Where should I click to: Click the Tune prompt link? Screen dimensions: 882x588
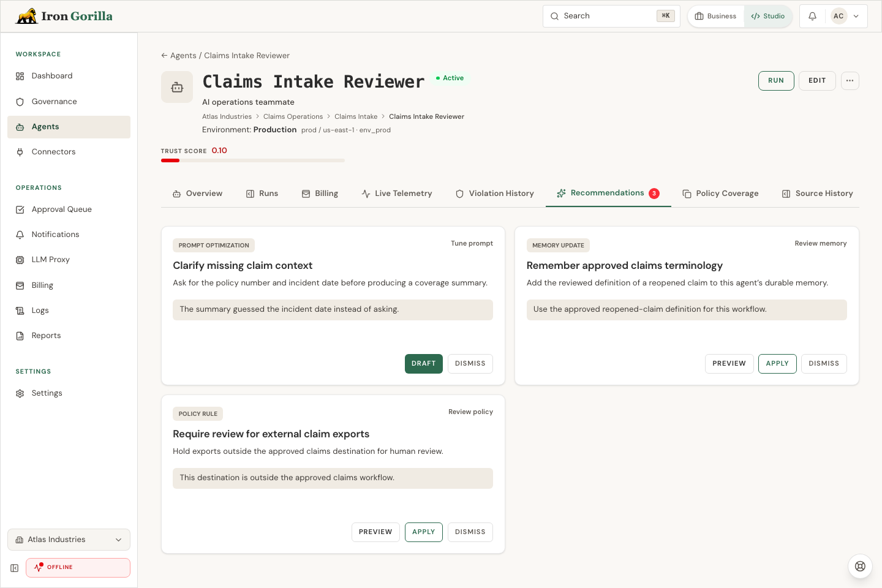472,244
